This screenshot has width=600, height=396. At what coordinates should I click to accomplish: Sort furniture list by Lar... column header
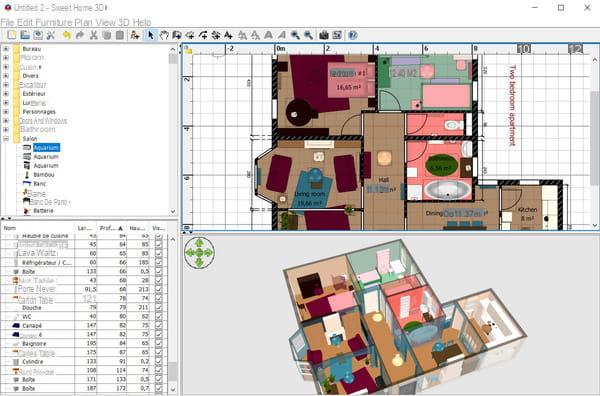pyautogui.click(x=85, y=228)
